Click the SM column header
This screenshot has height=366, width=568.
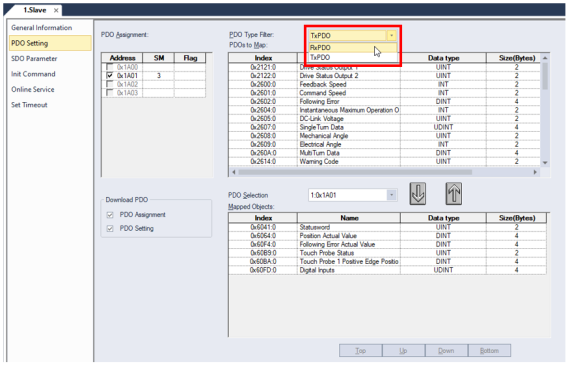159,58
